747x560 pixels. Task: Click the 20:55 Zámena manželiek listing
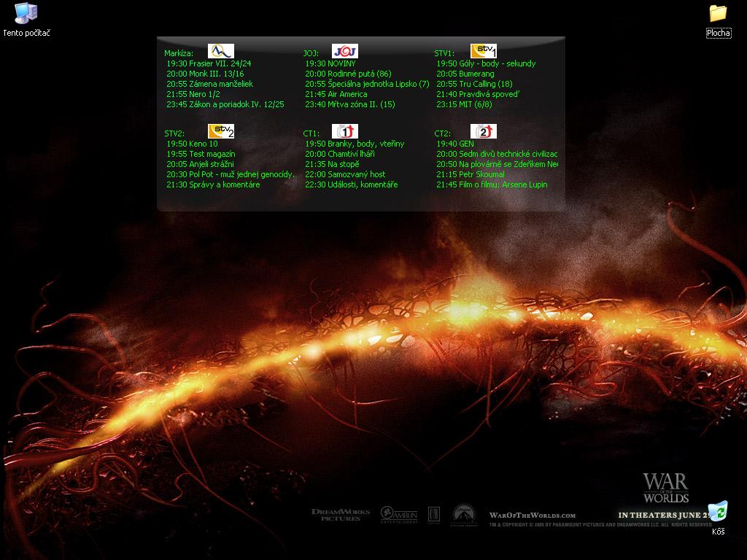coord(209,84)
